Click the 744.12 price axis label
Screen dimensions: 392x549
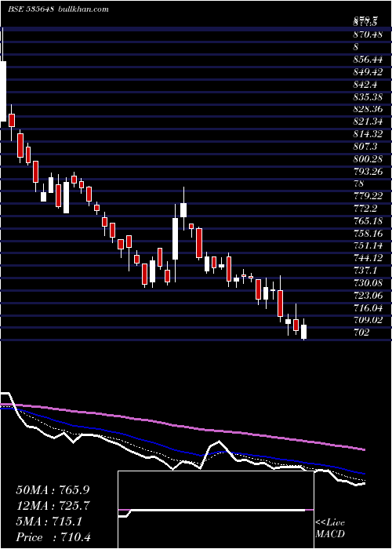coord(367,258)
